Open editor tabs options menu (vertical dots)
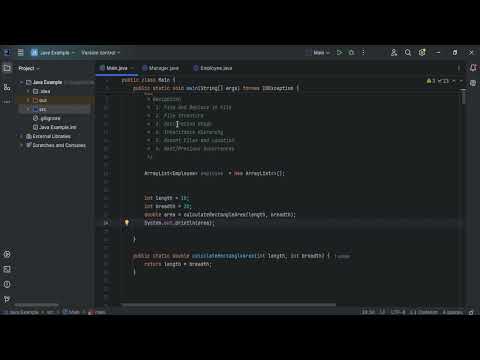 point(459,68)
